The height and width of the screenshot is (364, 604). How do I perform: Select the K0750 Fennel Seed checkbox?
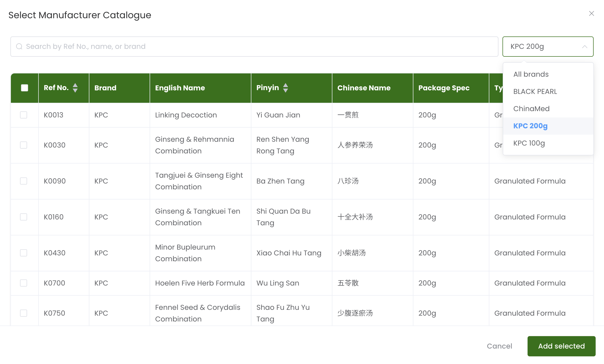pos(23,313)
